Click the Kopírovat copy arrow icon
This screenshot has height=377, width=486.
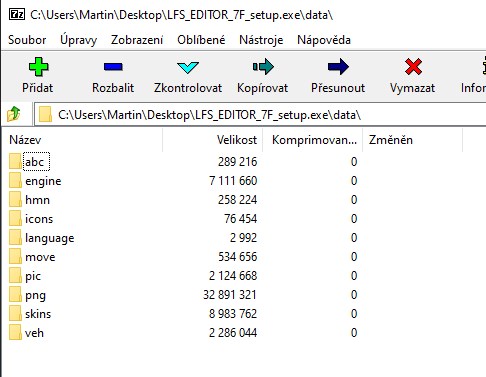[263, 67]
